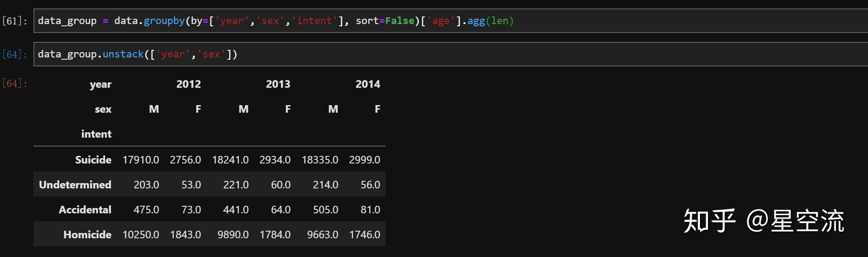The image size is (868, 257).
Task: Select cell value 214.0
Action: [325, 185]
